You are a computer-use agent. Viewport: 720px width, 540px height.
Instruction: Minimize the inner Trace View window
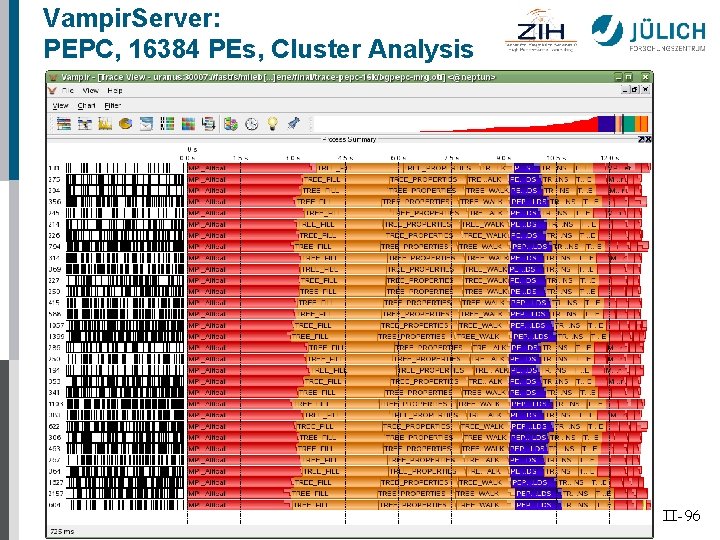(x=625, y=90)
